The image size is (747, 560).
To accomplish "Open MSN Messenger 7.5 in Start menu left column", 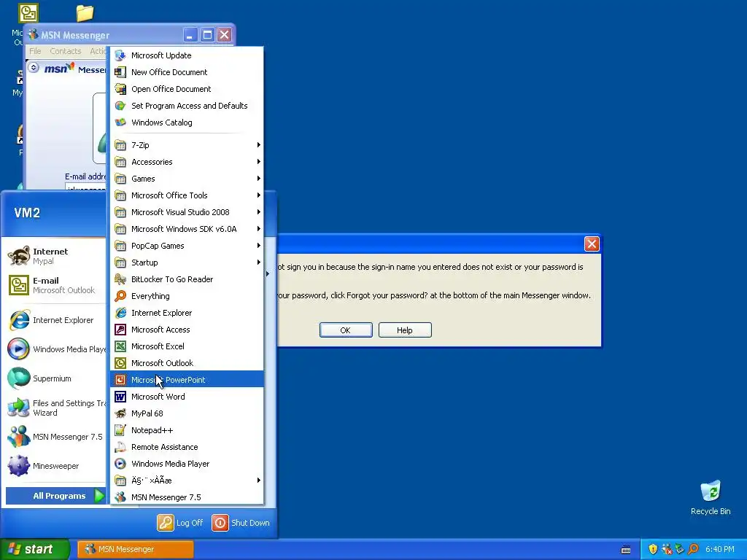I will point(55,437).
